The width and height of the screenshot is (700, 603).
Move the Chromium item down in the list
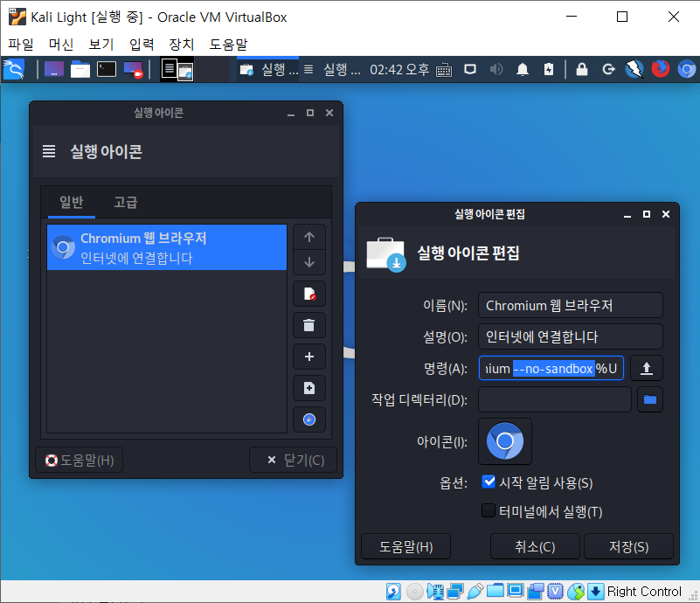coord(309,262)
